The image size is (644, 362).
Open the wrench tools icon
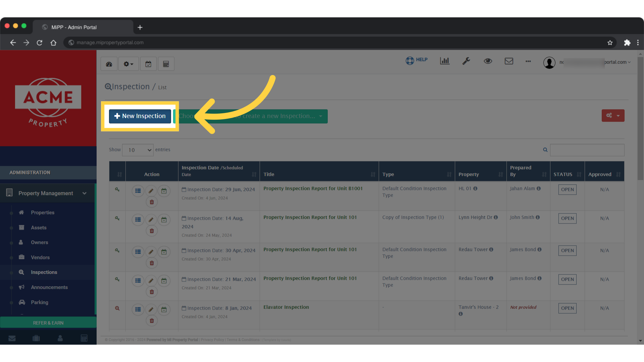click(466, 61)
